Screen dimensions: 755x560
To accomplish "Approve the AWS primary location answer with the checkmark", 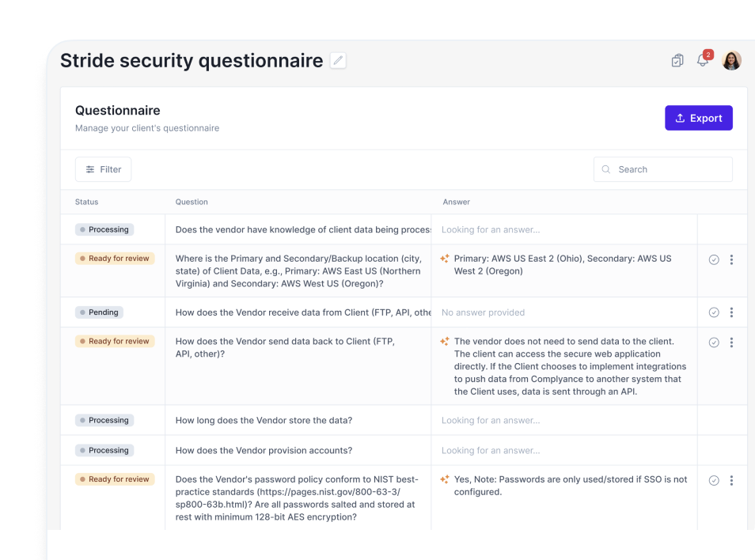I will coord(714,259).
